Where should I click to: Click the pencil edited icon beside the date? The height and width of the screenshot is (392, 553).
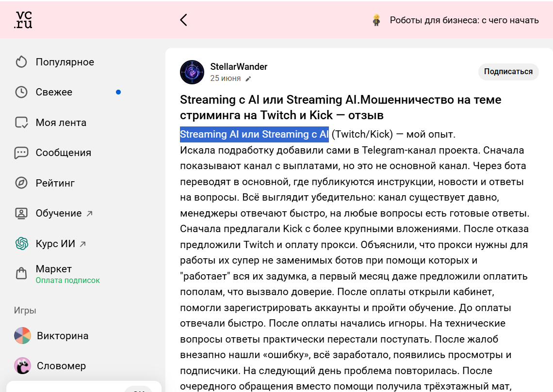click(248, 79)
